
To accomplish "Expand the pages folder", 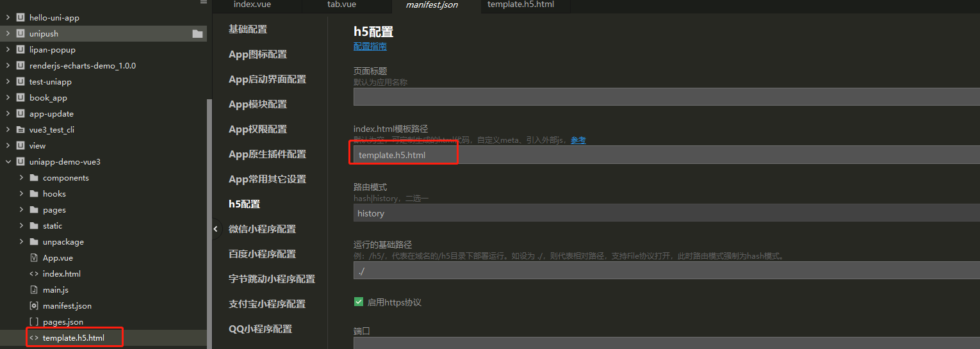I will (x=21, y=210).
